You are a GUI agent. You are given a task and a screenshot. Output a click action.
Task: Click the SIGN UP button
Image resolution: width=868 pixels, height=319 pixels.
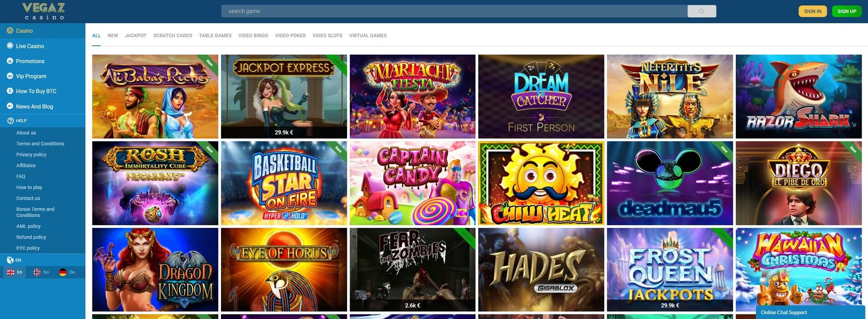click(847, 11)
